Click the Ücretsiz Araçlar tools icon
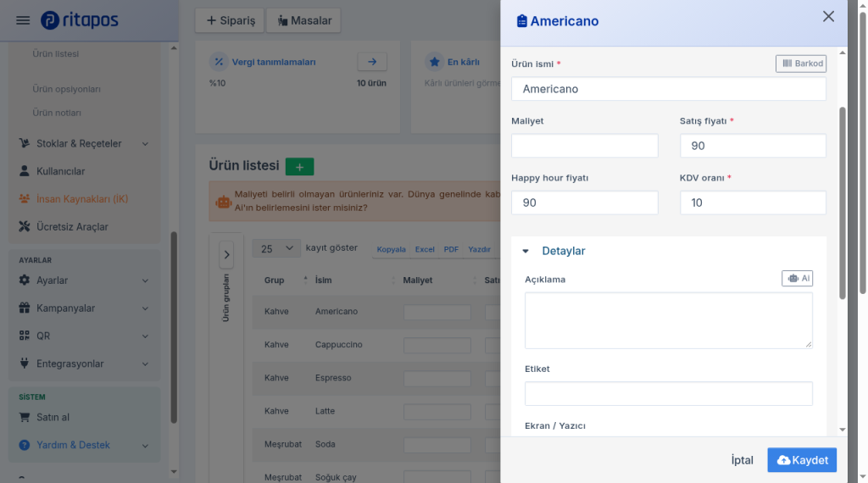The height and width of the screenshot is (483, 868). (25, 226)
